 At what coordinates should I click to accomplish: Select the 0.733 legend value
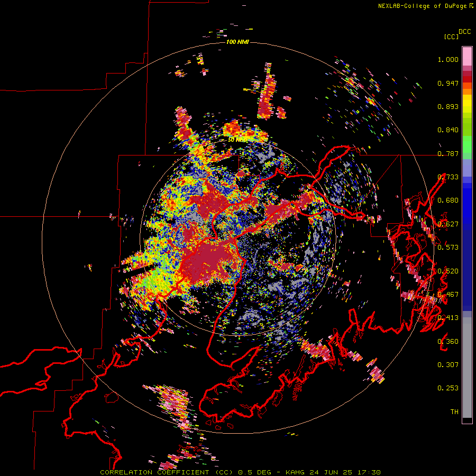448,177
